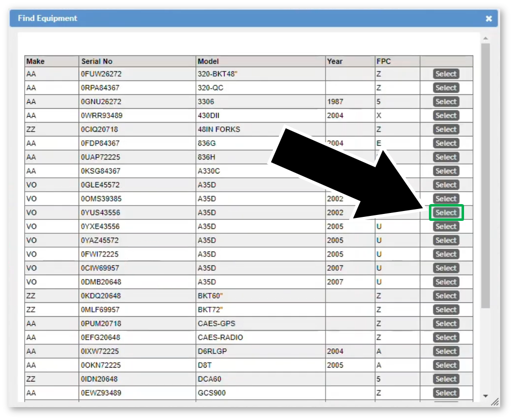
Task: Click the scrollbar up arrow
Action: pyautogui.click(x=485, y=39)
